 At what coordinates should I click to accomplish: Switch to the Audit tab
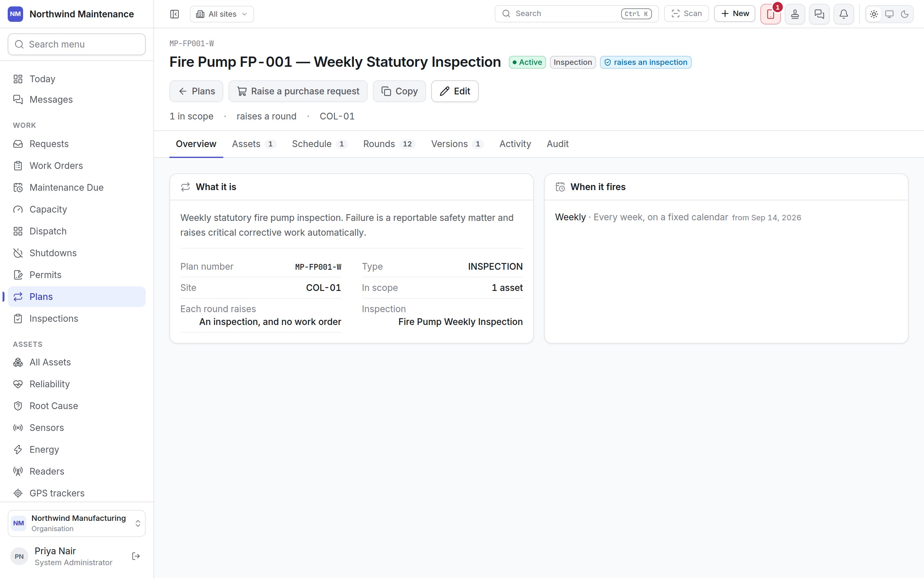pyautogui.click(x=558, y=144)
